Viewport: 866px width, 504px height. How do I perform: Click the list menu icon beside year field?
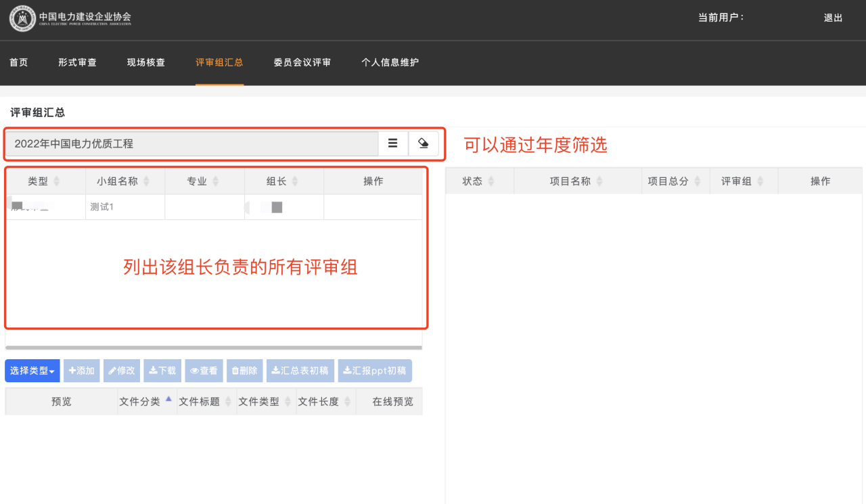pyautogui.click(x=392, y=143)
